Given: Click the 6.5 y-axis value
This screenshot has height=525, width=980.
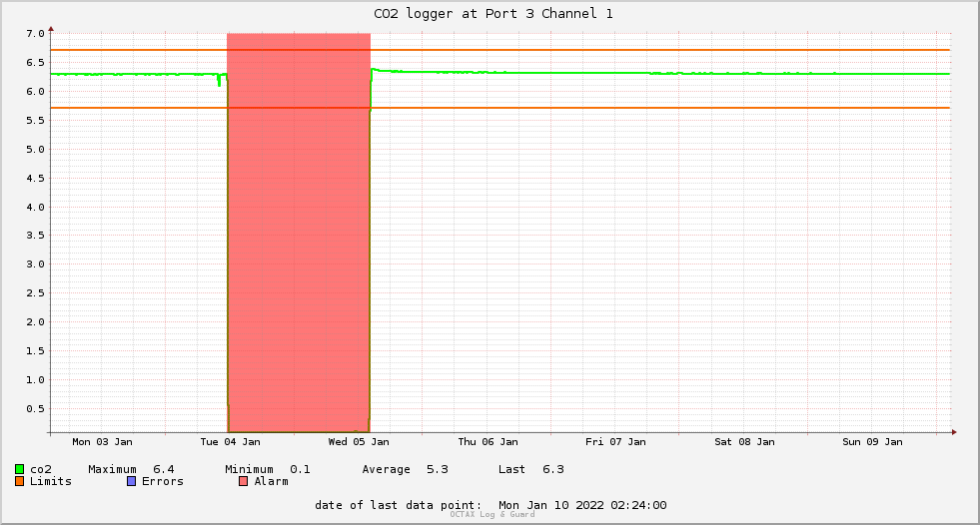Looking at the screenshot, I should (x=36, y=63).
